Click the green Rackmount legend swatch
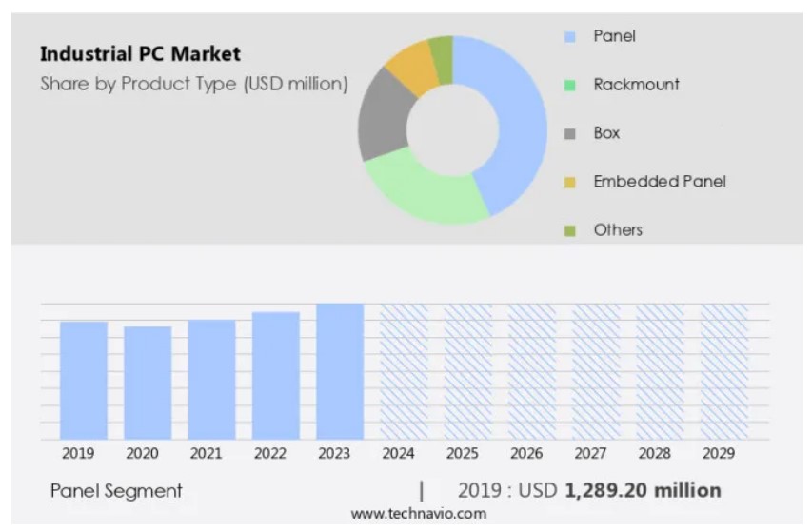This screenshot has height=532, width=812. (570, 85)
